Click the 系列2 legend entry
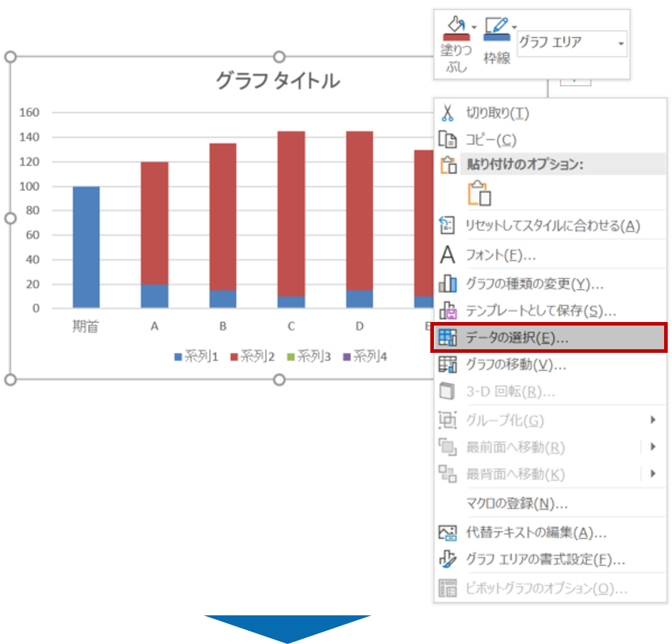672x644 pixels. (x=252, y=356)
